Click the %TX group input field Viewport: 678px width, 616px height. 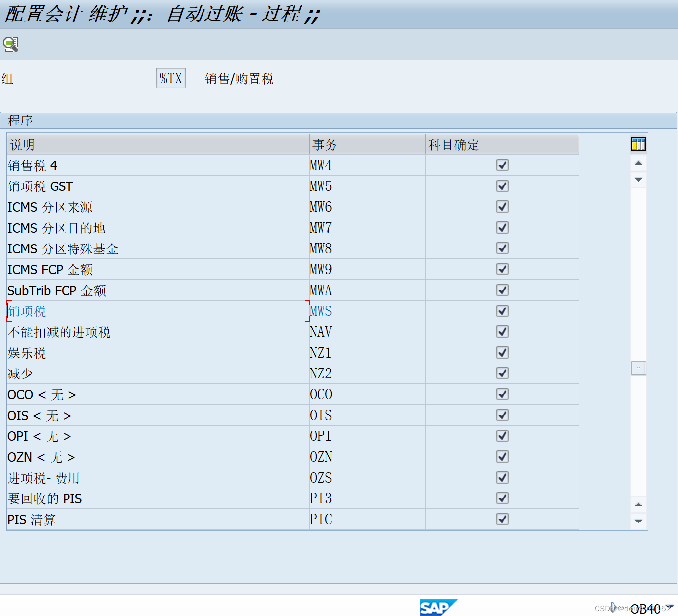tap(170, 78)
